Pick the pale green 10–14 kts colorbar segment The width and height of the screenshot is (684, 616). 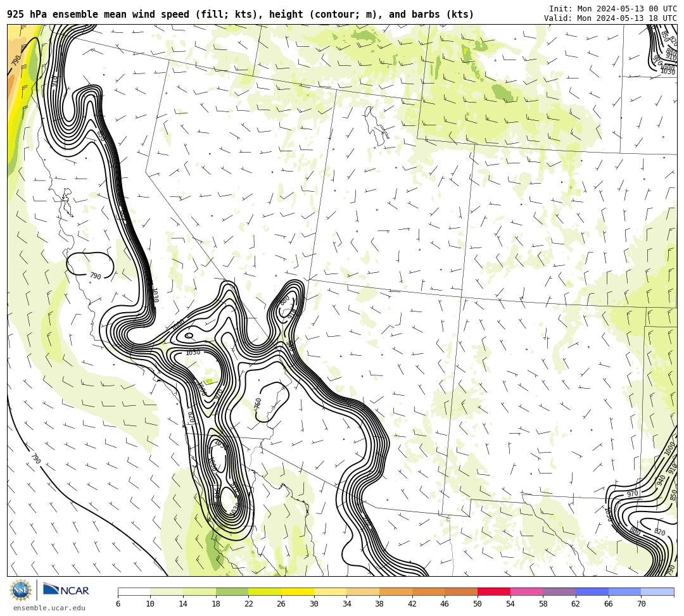pyautogui.click(x=167, y=591)
